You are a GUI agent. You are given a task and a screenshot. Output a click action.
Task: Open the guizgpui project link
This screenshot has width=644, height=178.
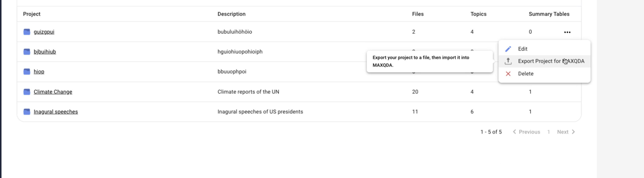pos(44,32)
